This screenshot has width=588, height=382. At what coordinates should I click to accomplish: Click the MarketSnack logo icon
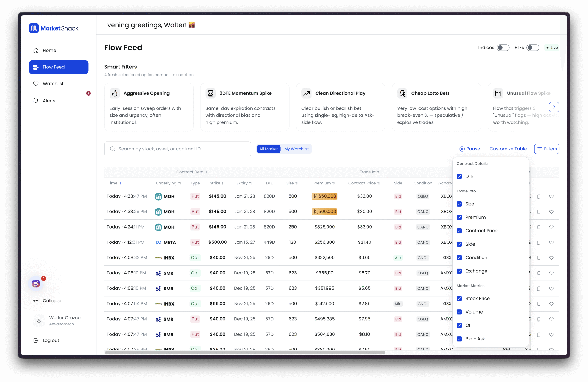tap(34, 28)
